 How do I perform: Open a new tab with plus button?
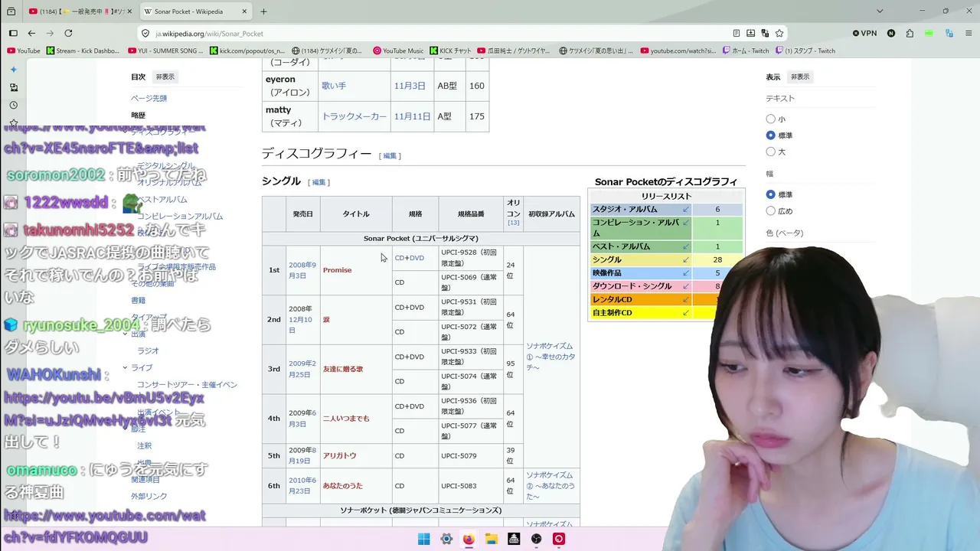click(x=263, y=11)
